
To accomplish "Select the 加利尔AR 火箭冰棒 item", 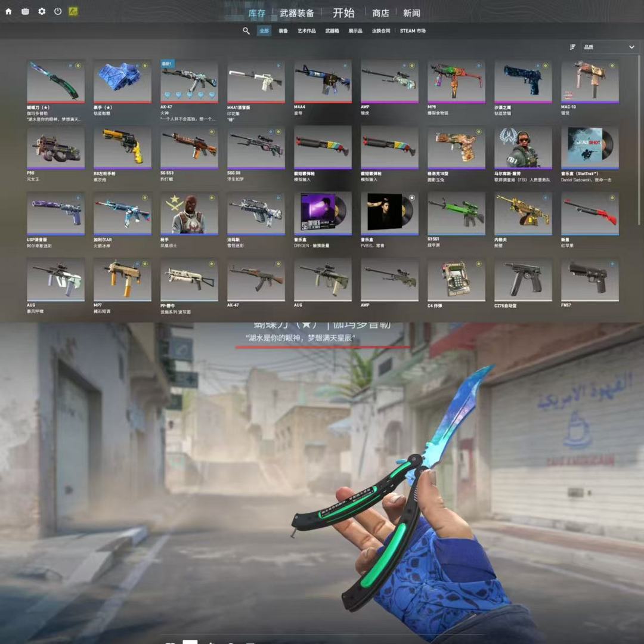I will (x=122, y=213).
